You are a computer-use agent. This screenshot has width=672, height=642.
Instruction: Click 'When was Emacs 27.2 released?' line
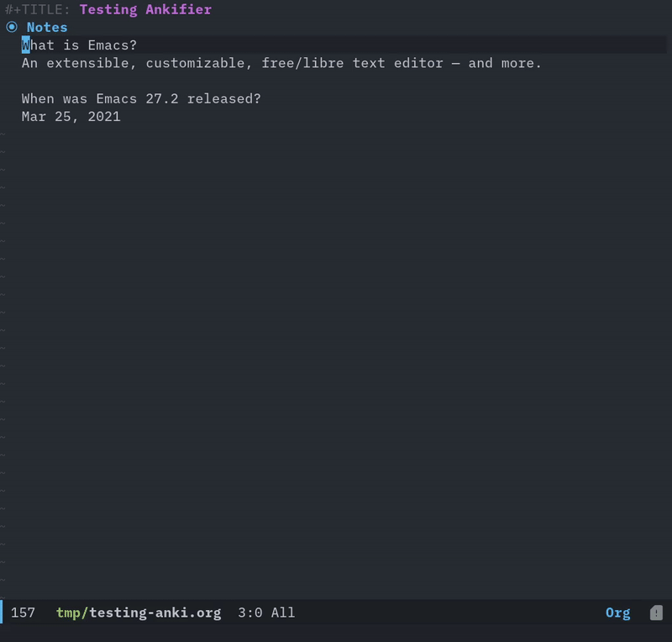pos(141,98)
